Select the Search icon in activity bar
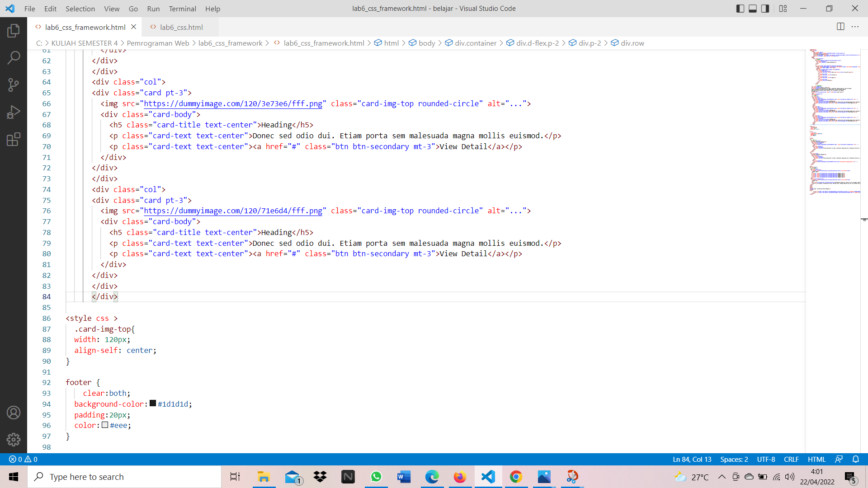The height and width of the screenshot is (488, 868). [14, 57]
